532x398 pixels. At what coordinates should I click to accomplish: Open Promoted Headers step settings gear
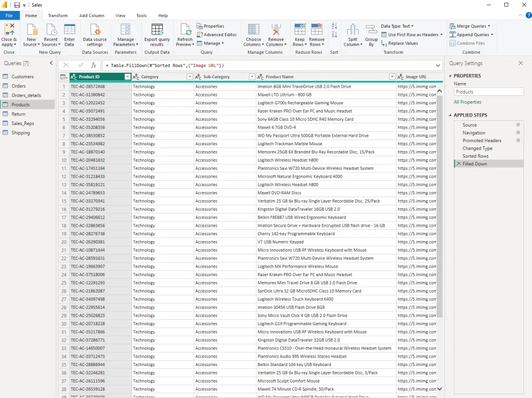point(518,140)
